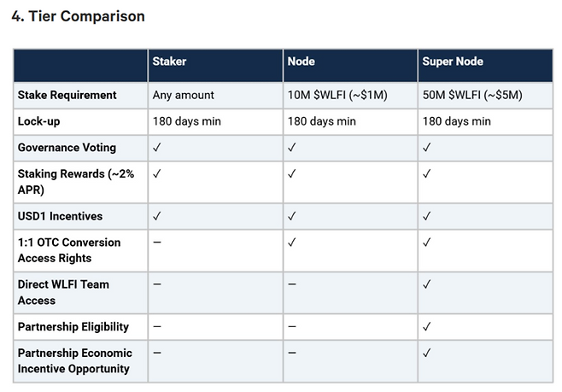The height and width of the screenshot is (392, 562).
Task: Click the "50M $WLFI (~$5M)" cell
Action: 472,95
